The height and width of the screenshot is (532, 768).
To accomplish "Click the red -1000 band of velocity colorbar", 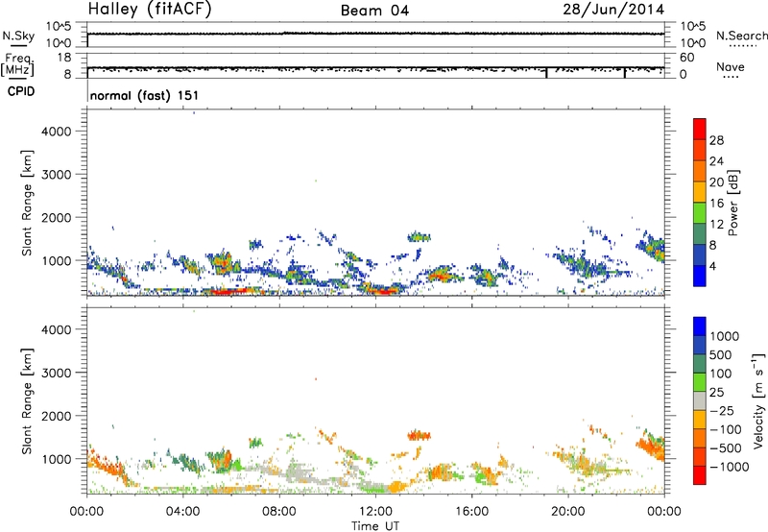I will tap(700, 475).
